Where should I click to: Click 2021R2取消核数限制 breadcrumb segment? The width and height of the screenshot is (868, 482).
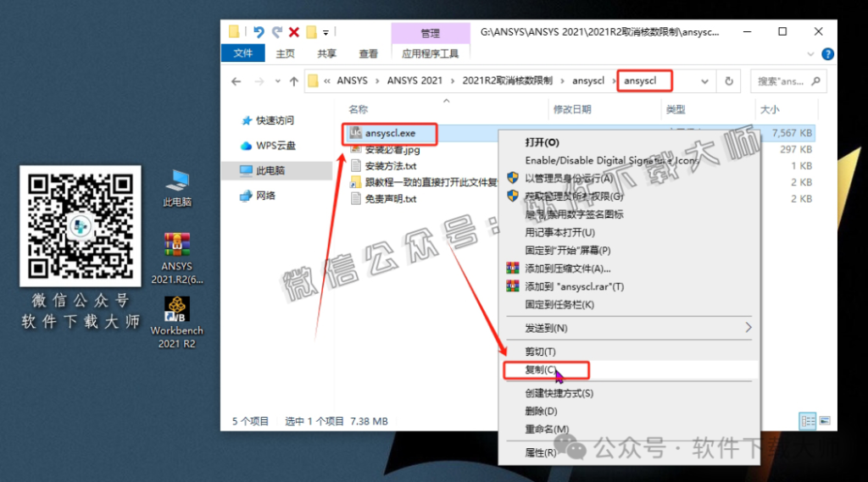pyautogui.click(x=507, y=80)
